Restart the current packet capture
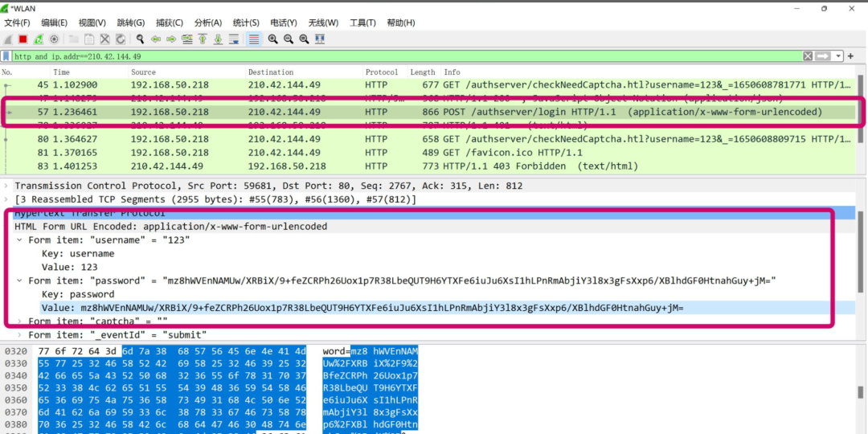This screenshot has width=868, height=434. click(x=38, y=39)
